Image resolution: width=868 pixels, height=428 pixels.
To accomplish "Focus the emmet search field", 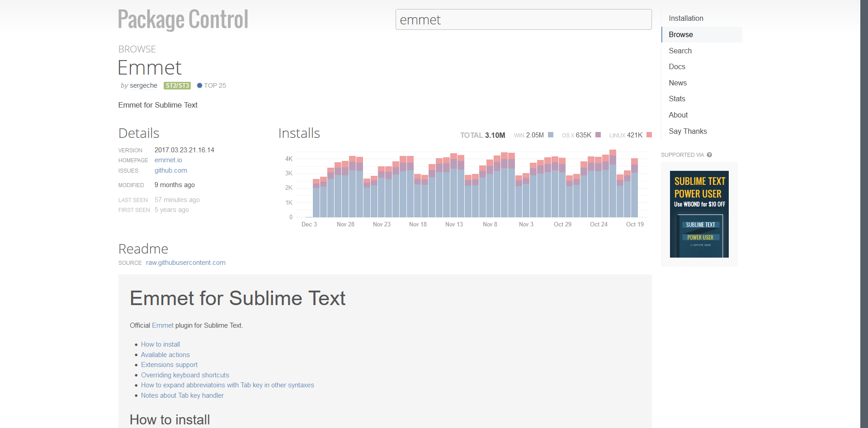I will pos(524,19).
